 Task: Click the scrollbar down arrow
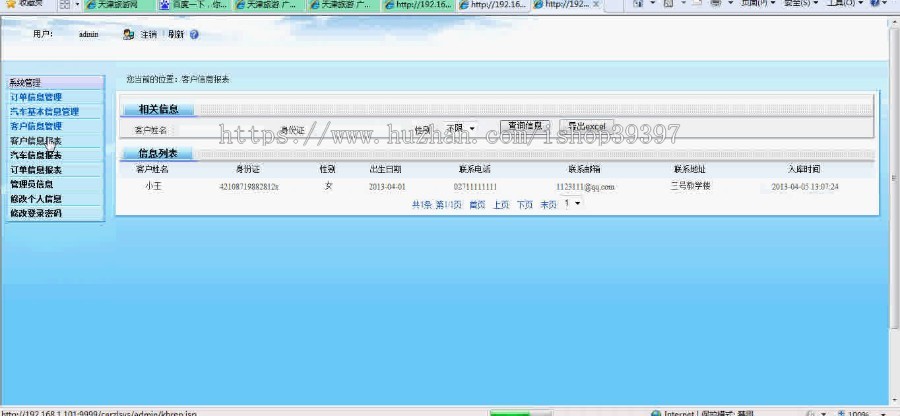point(894,401)
